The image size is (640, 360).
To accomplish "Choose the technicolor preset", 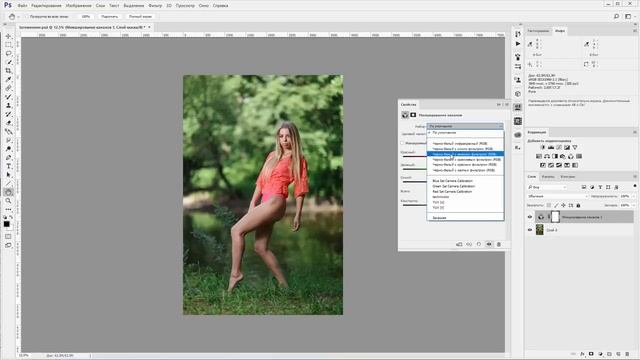I will tap(440, 197).
